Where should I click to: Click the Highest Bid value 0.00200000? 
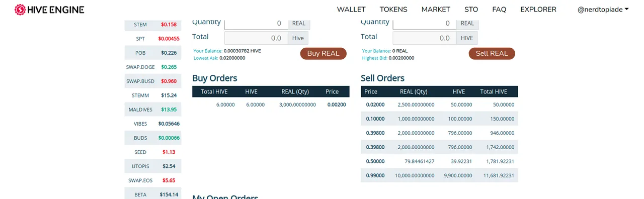click(x=401, y=58)
